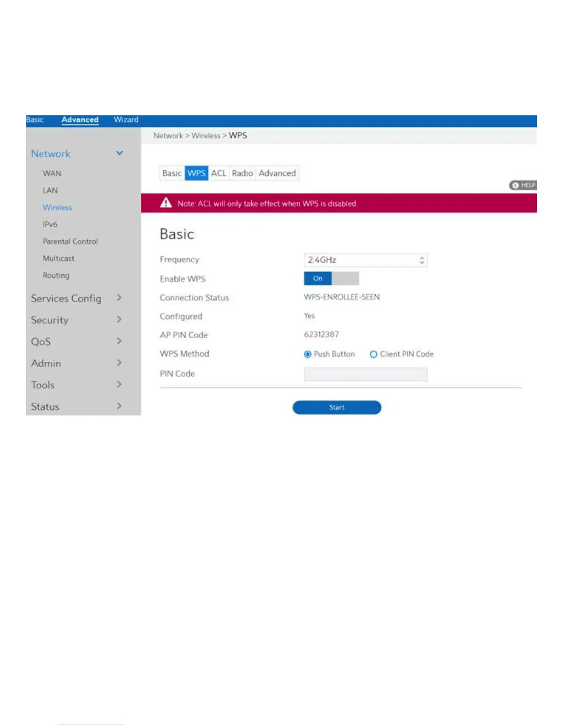Click the AP PIN Code value 62312387

pos(322,335)
